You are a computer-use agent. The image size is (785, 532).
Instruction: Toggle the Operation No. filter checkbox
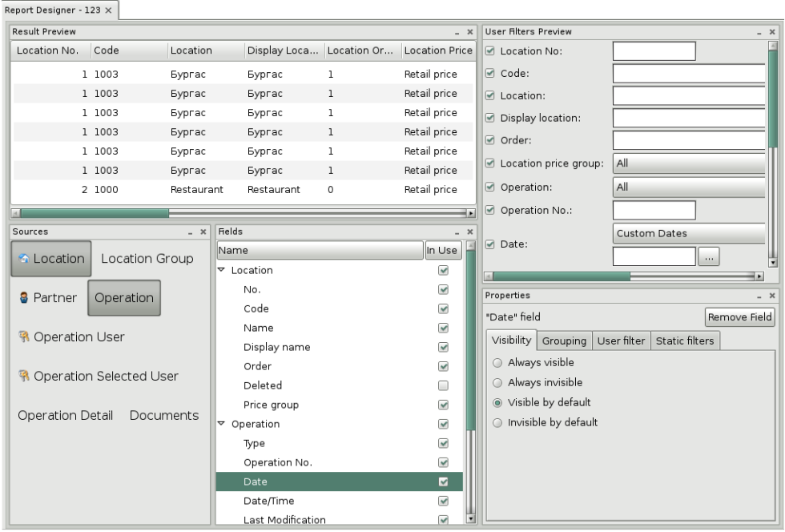[490, 211]
